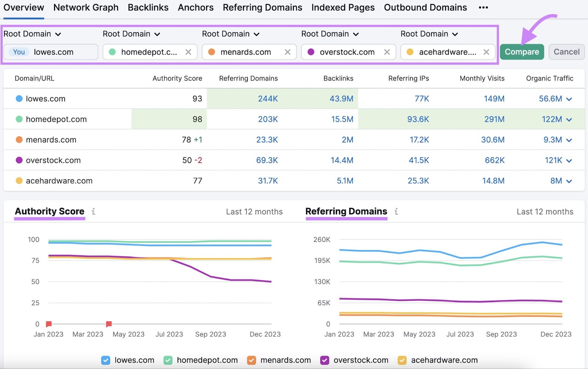Image resolution: width=588 pixels, height=369 pixels.
Task: Click the info icon beside Referring Domains
Action: 396,212
